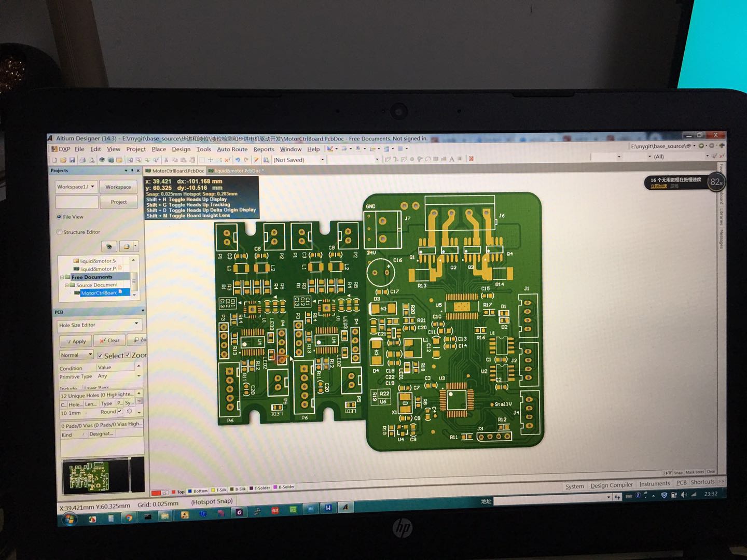Open the Place menu
Viewport: 747px width, 560px height.
[159, 149]
